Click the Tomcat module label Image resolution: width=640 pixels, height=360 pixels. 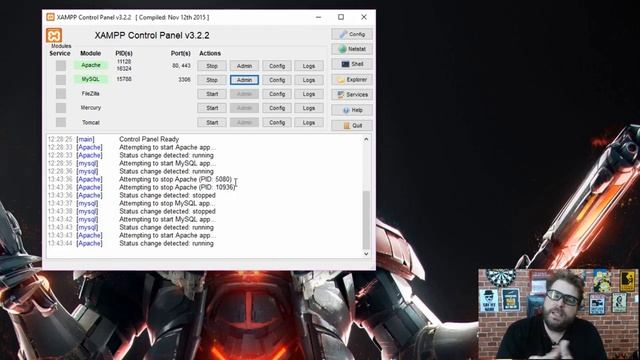coord(91,122)
